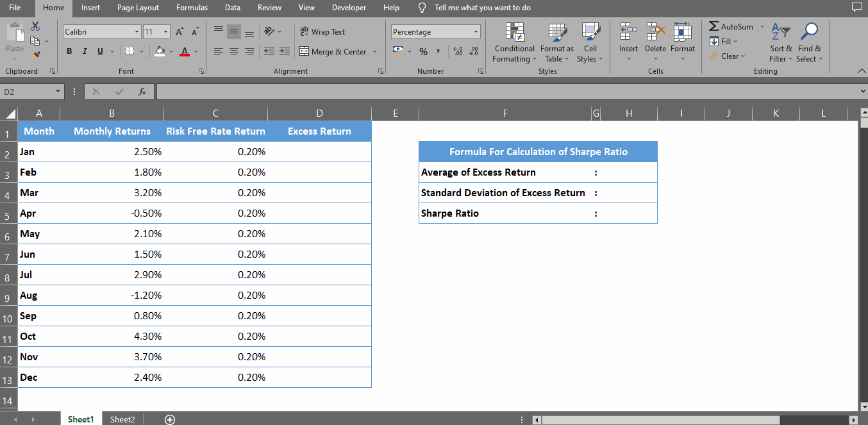Pick the red font color swatch
Viewport: 868px width, 425px height.
click(x=185, y=54)
